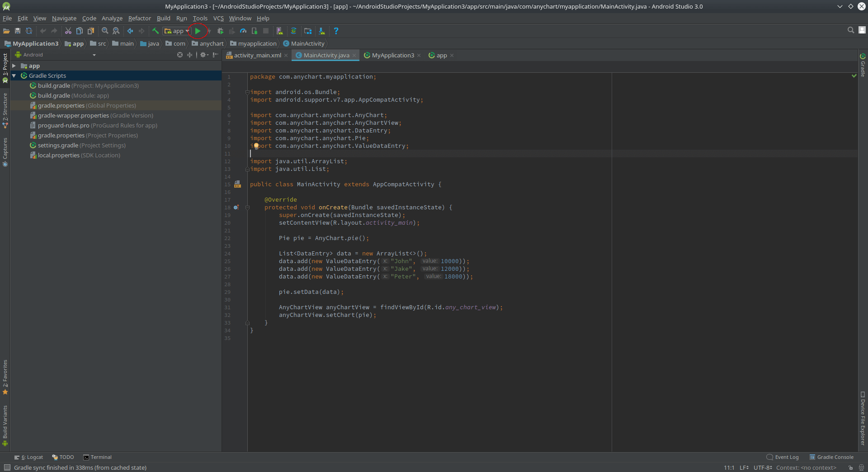The image size is (868, 472).
Task: Click the myapplication breadcrumb folder
Action: pyautogui.click(x=253, y=43)
